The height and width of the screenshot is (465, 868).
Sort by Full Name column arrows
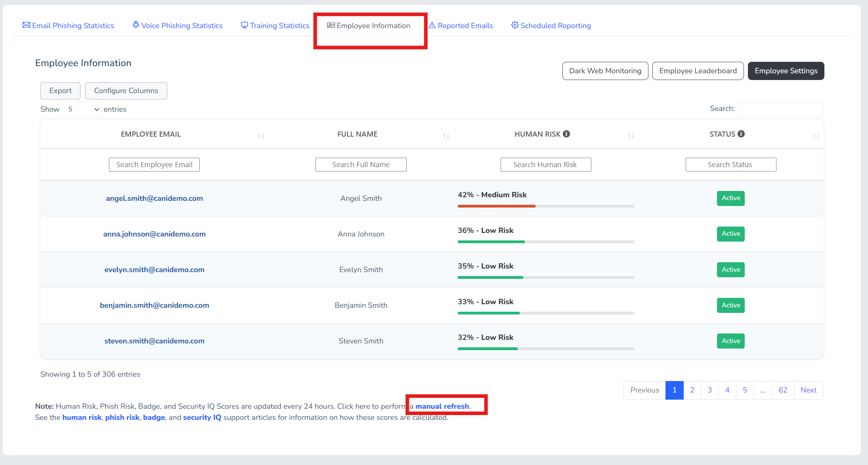coord(446,136)
